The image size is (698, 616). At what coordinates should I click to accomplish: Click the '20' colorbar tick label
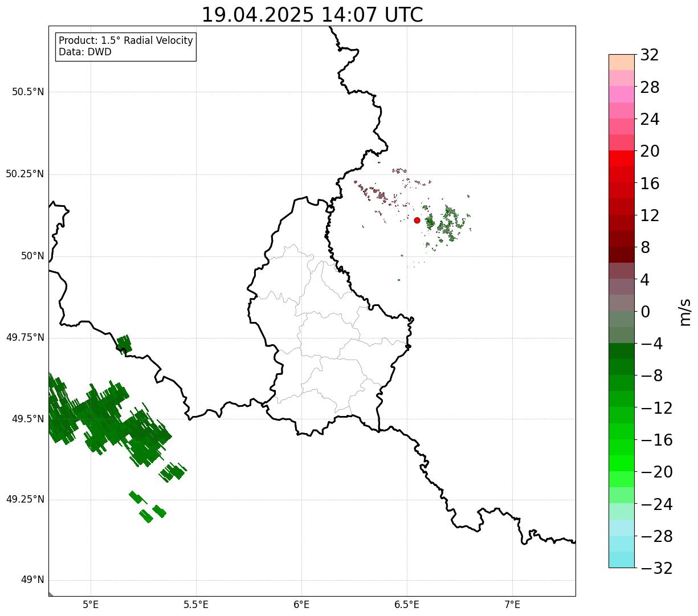coord(650,151)
